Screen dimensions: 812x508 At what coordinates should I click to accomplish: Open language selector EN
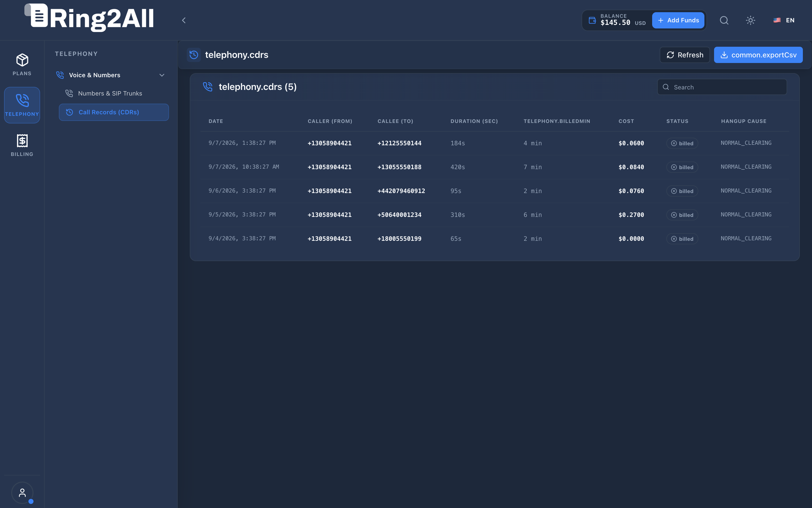tap(784, 21)
